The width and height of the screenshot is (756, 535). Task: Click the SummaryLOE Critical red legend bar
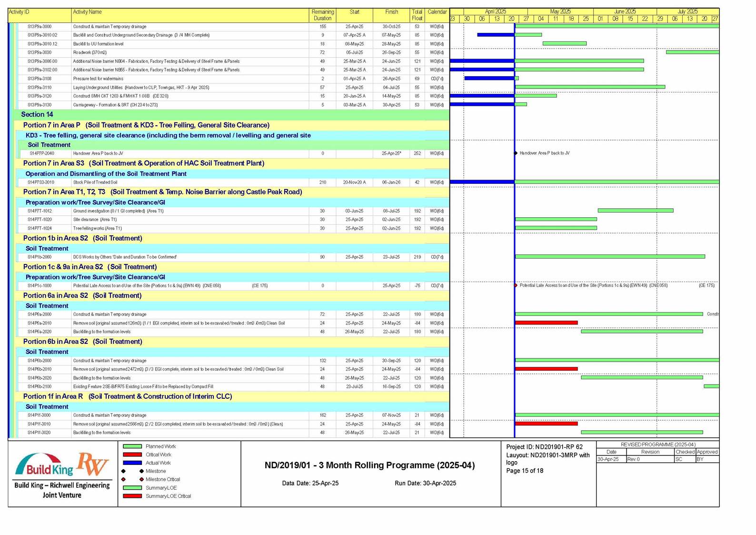132,496
